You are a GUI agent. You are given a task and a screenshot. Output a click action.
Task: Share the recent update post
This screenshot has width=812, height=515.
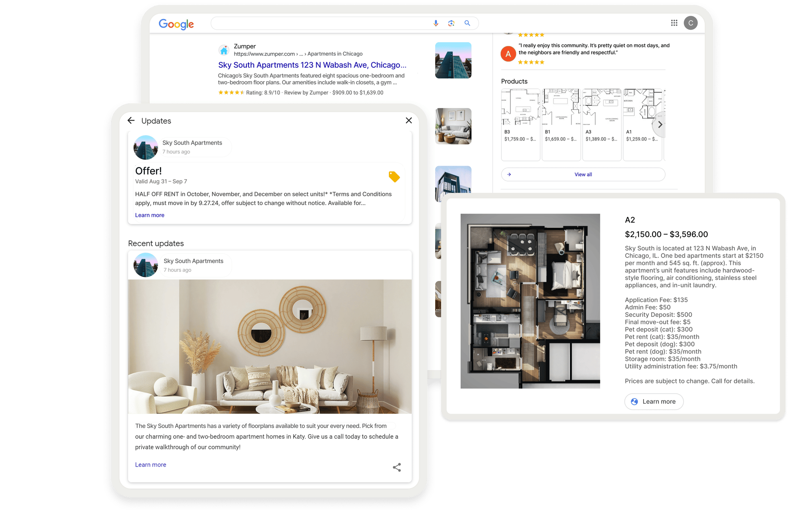(397, 467)
